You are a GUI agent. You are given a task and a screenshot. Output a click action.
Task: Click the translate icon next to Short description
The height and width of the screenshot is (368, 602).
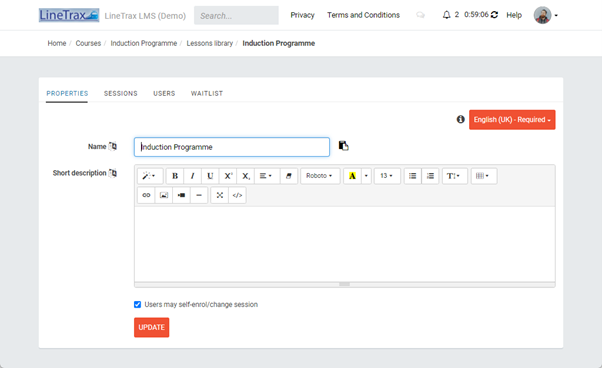pos(113,173)
